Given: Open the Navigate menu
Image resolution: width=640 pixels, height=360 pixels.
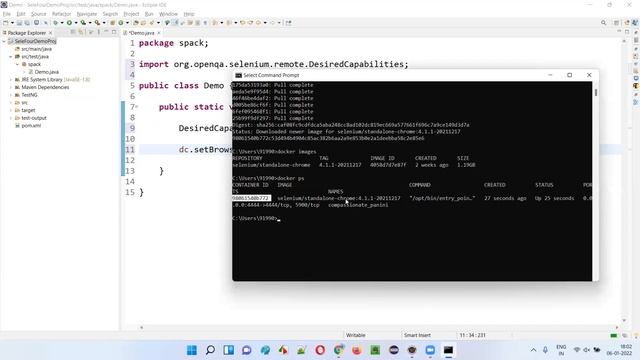Looking at the screenshot, I should 87,14.
